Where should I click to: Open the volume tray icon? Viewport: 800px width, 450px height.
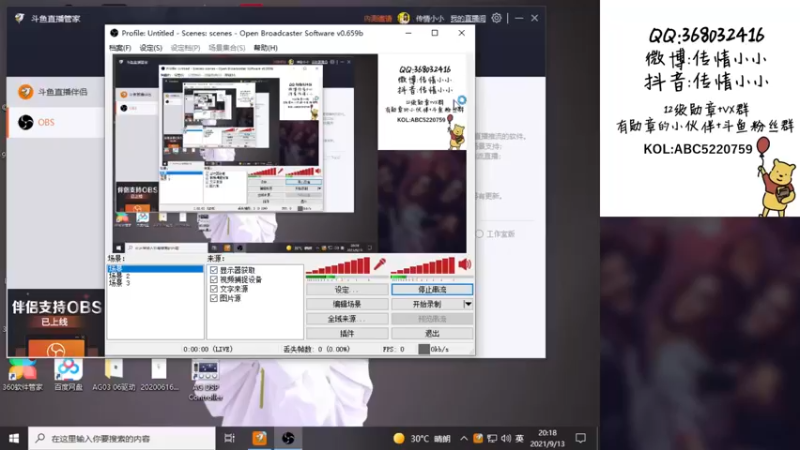coord(506,438)
